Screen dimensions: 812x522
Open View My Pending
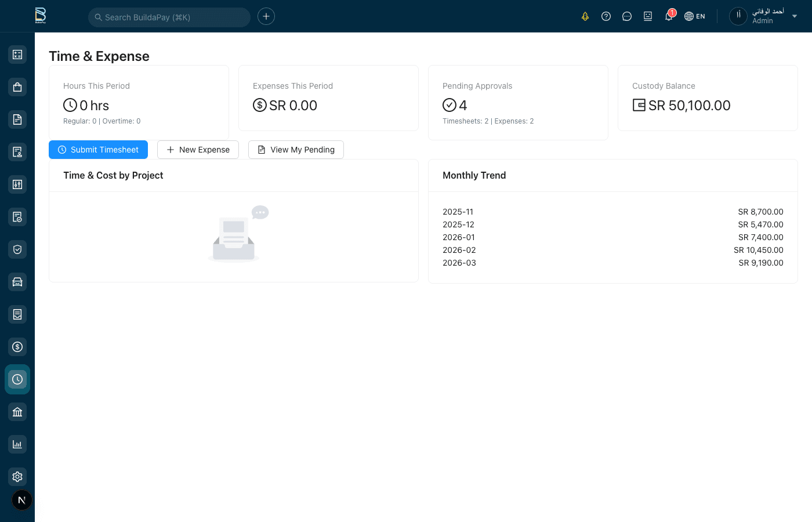(296, 150)
